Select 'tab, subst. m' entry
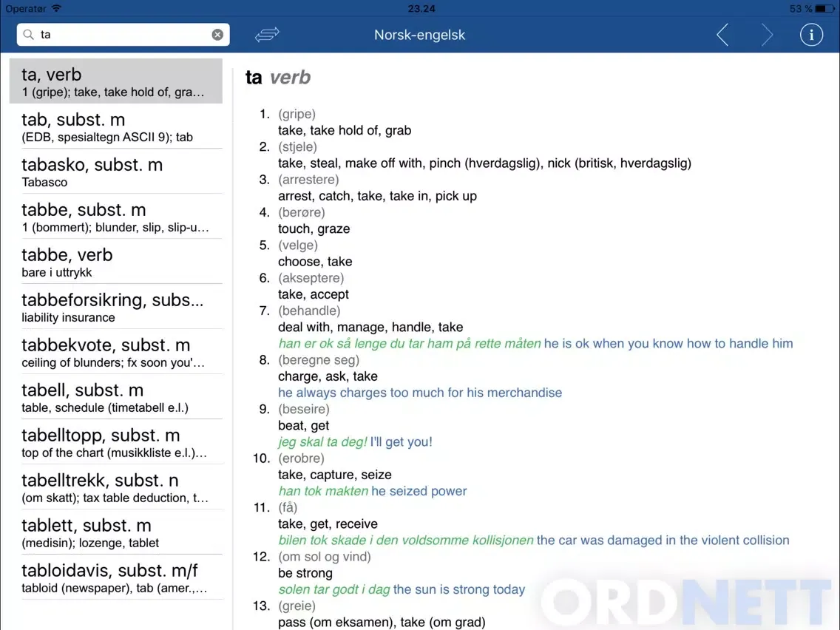This screenshot has height=630, width=840. (115, 126)
